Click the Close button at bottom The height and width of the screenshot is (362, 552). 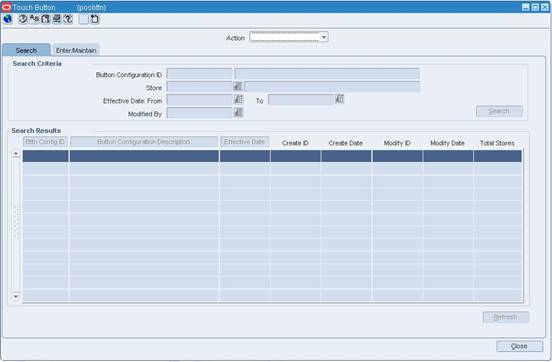[519, 346]
